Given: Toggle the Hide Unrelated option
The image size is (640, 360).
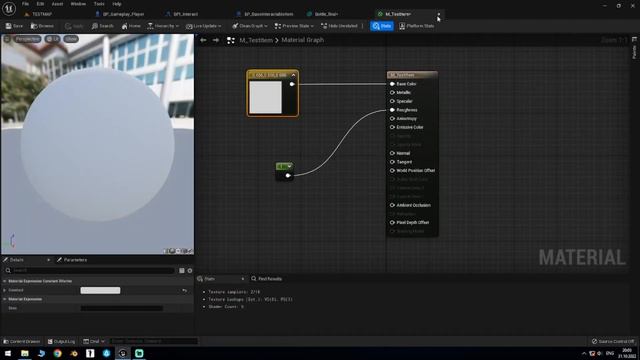Looking at the screenshot, I should pos(339,26).
